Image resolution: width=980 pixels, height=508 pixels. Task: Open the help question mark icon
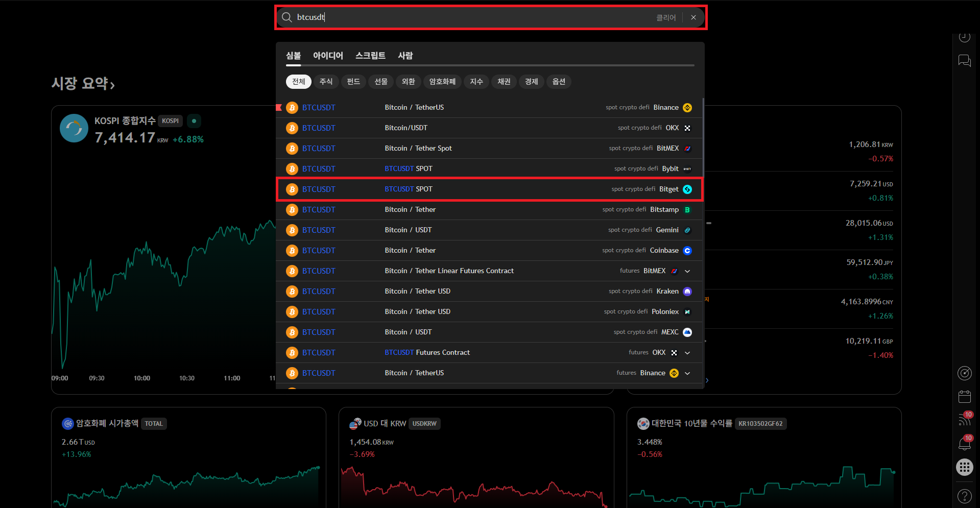pyautogui.click(x=964, y=496)
